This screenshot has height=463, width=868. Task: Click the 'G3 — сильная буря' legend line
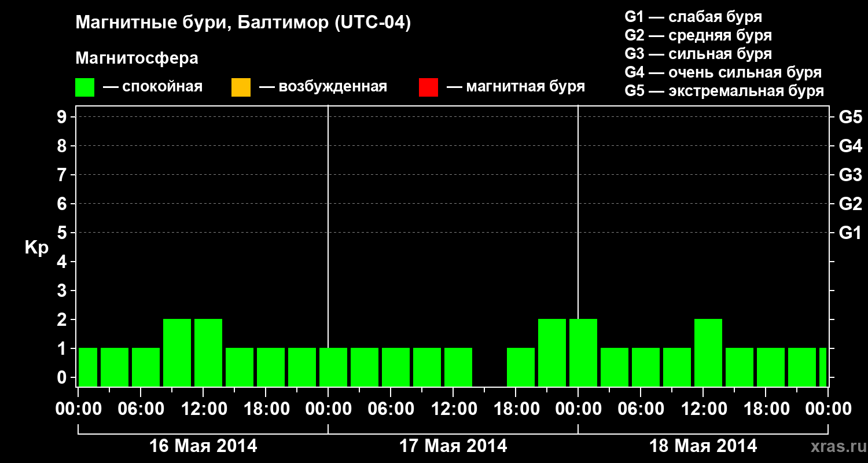(698, 54)
